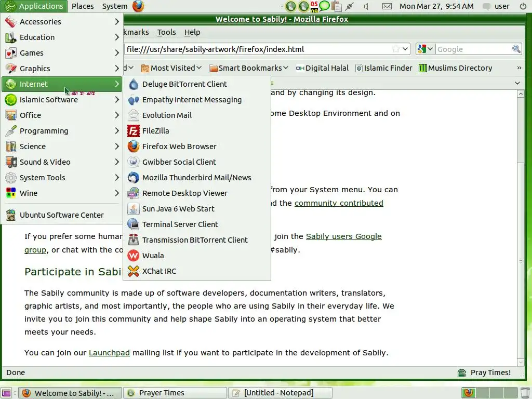Expand the Programming submenu arrow
Image resolution: width=532 pixels, height=399 pixels.
point(117,131)
